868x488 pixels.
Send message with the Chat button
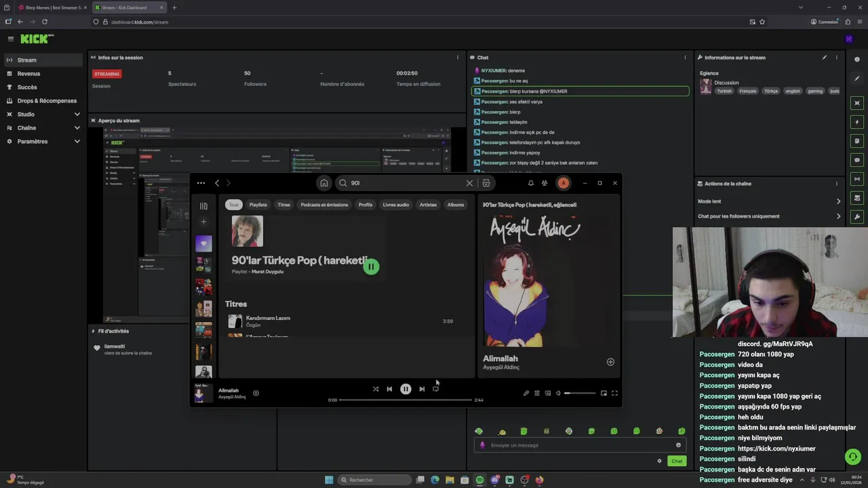pos(677,461)
